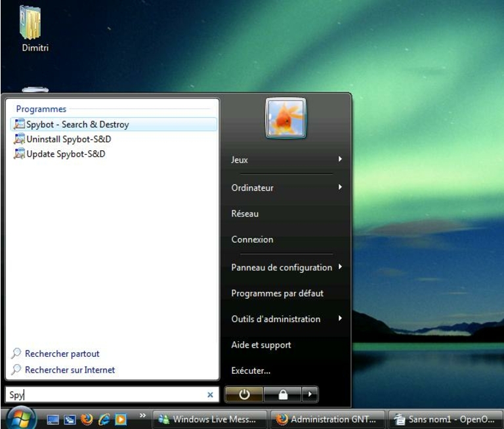Click magnifier icon beside Rechercher sur Internet
This screenshot has height=429, width=504.
click(16, 369)
